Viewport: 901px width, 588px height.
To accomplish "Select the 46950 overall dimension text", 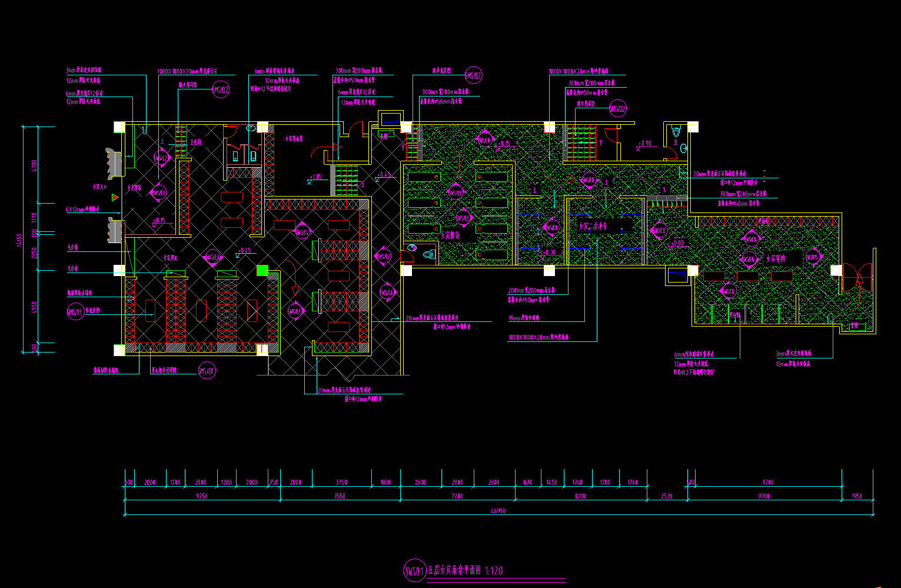I will point(498,511).
